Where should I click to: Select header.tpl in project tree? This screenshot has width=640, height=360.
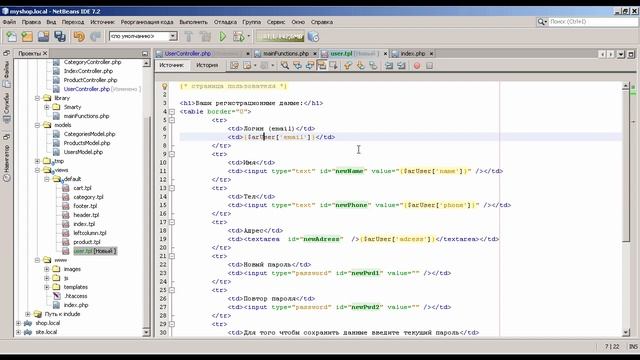86,215
